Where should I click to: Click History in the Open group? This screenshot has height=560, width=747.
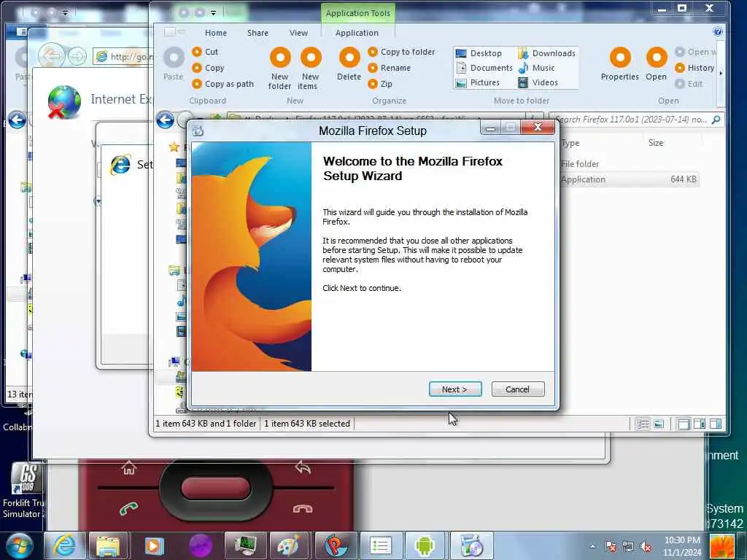point(694,68)
